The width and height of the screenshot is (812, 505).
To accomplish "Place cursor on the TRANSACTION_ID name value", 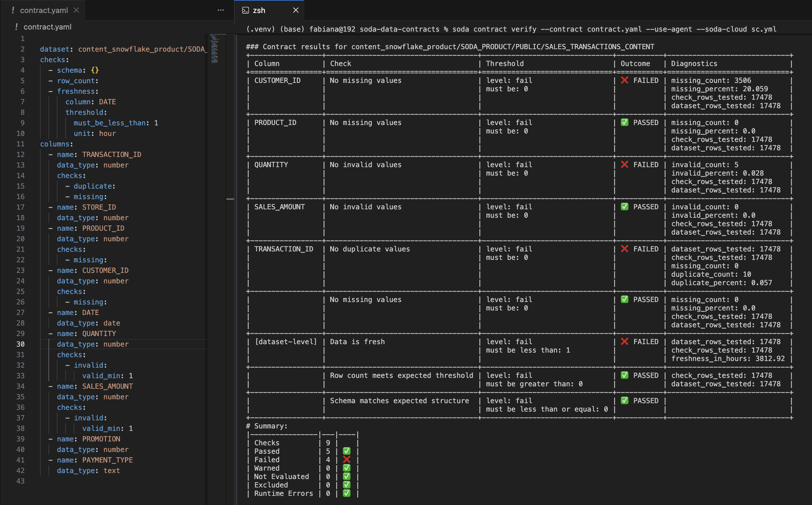I will click(112, 155).
